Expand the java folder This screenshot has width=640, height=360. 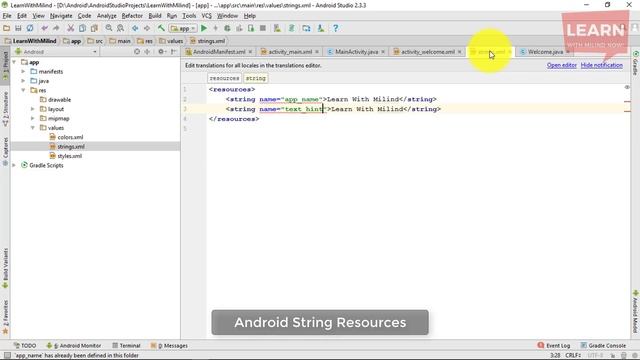pyautogui.click(x=24, y=81)
